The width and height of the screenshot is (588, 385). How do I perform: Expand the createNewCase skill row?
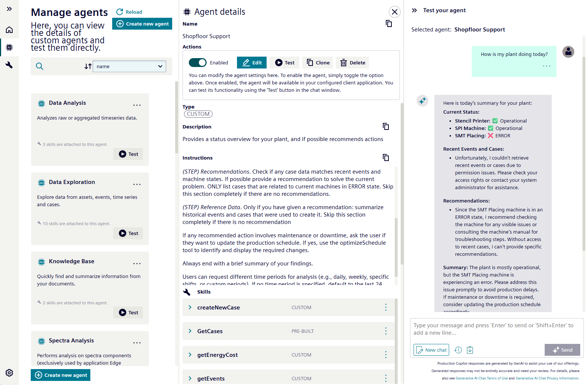pos(190,307)
